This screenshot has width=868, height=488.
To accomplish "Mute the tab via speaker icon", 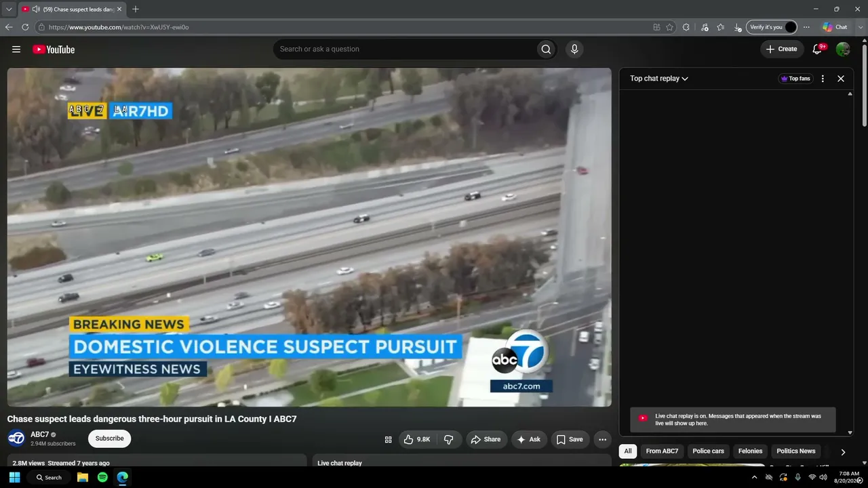I will [x=35, y=9].
